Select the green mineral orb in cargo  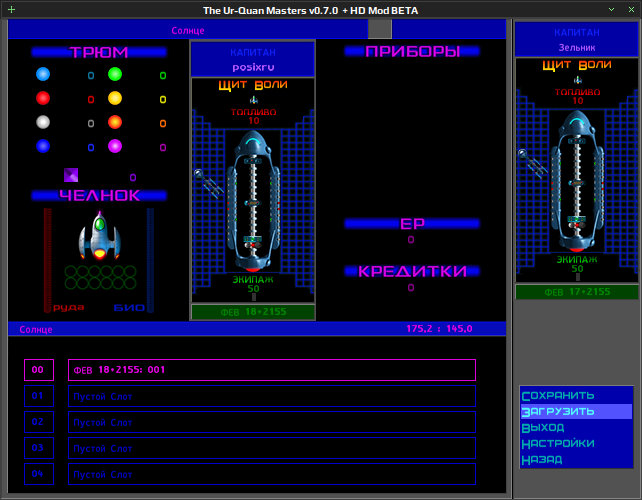click(115, 74)
